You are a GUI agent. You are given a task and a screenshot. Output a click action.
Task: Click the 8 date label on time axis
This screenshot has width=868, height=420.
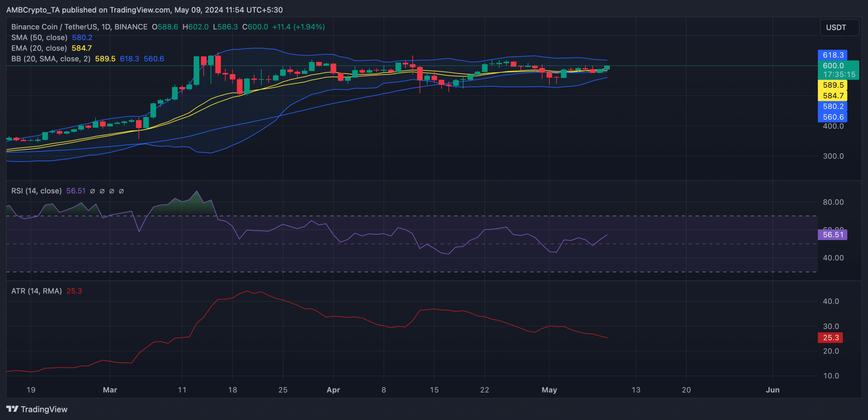[384, 390]
